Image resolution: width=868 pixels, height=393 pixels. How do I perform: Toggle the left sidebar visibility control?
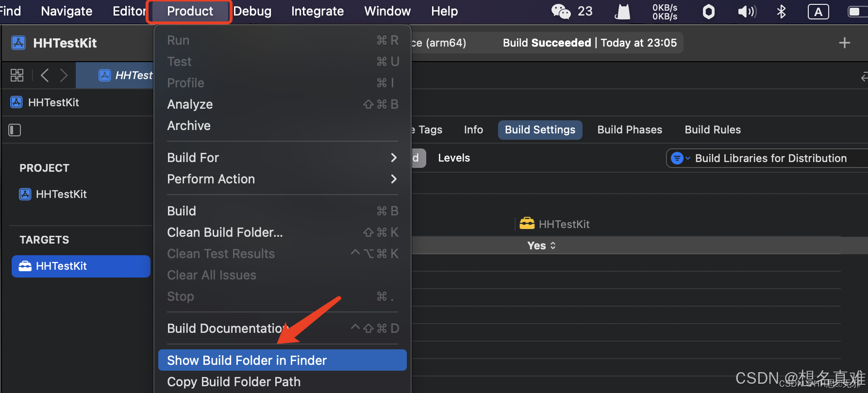tap(15, 130)
